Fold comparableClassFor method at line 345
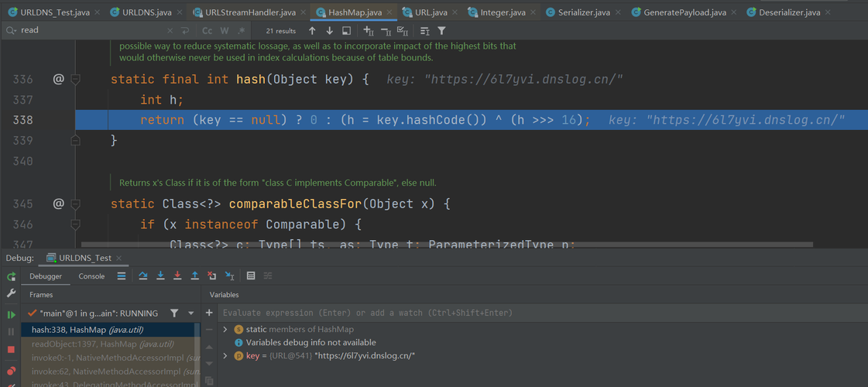Image resolution: width=868 pixels, height=387 pixels. tap(75, 204)
